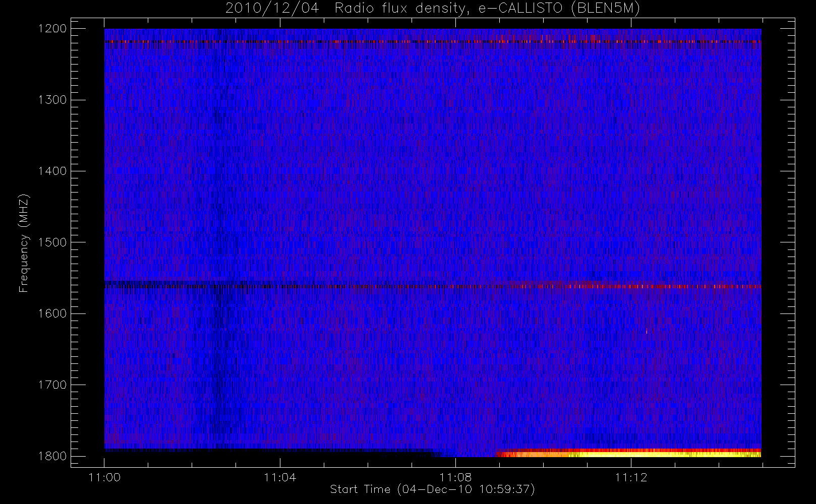Image resolution: width=816 pixels, height=504 pixels.
Task: Select the 'Frequency (MHZ)' axis label
Action: [x=24, y=243]
